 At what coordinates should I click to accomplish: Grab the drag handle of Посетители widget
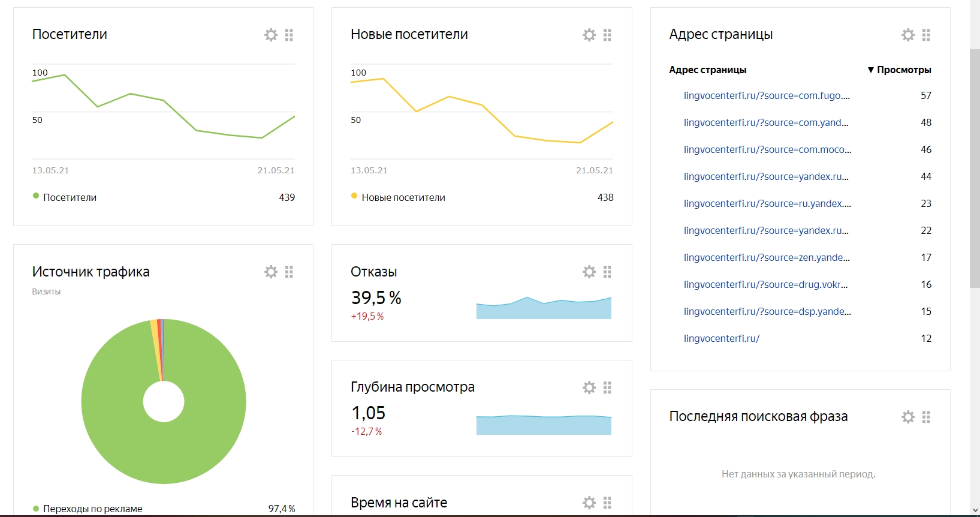[x=289, y=35]
